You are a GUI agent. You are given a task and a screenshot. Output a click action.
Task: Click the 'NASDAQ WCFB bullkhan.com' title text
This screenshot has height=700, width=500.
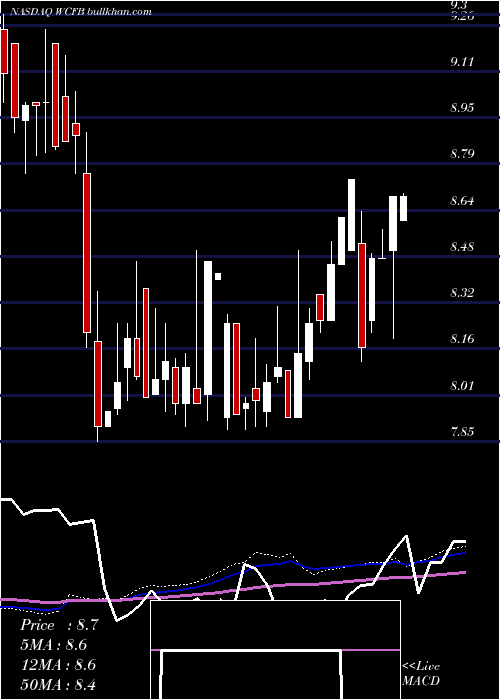click(x=80, y=12)
